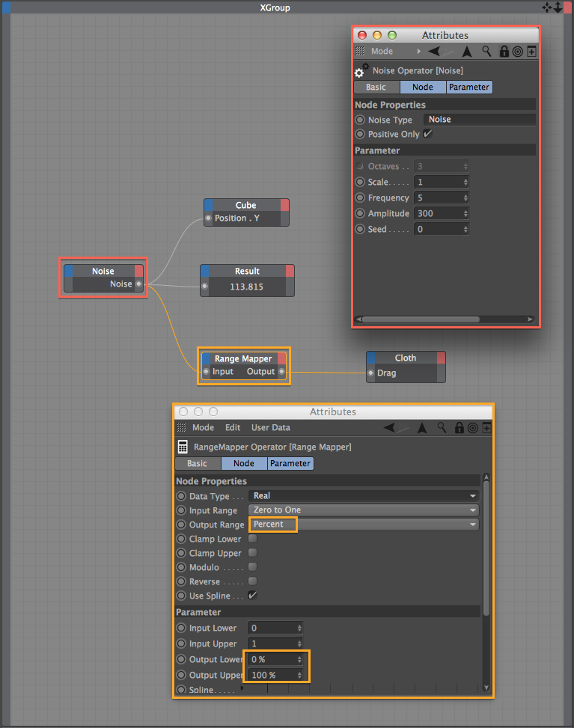Select Node tab in Noise Attributes
Image resolution: width=574 pixels, height=728 pixels.
pyautogui.click(x=423, y=88)
